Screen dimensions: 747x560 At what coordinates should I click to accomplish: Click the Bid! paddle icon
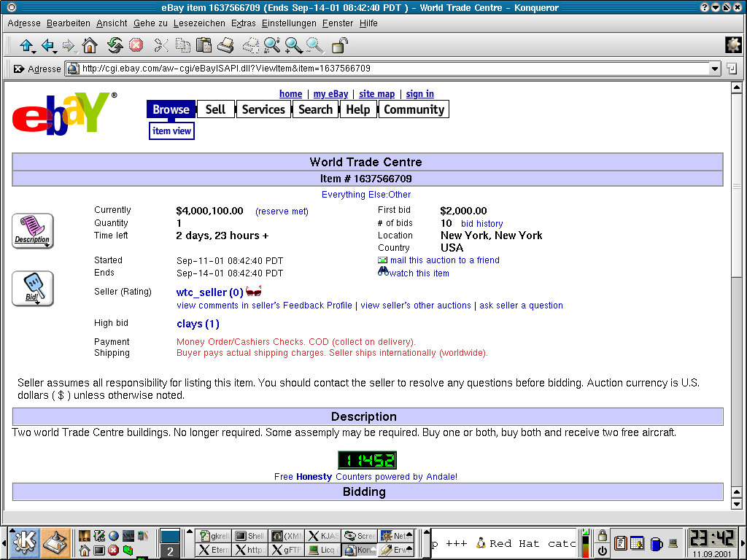point(32,289)
